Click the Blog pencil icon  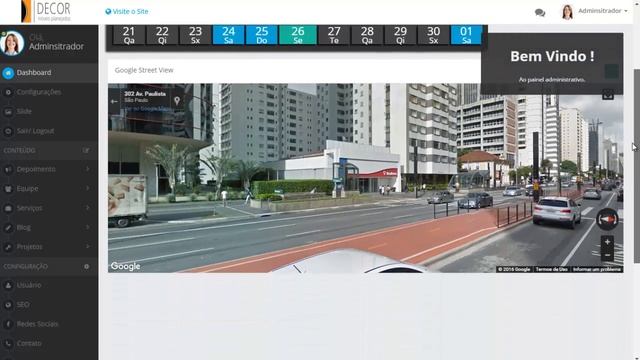tap(8, 228)
